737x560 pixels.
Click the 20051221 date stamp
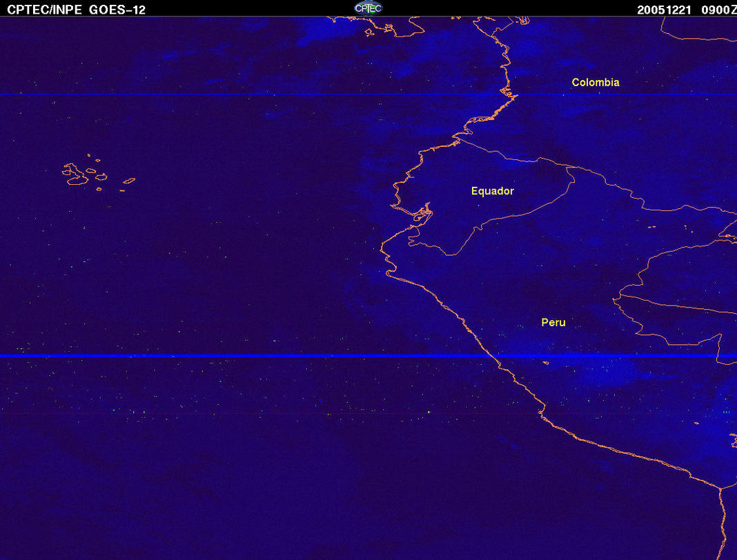[664, 10]
